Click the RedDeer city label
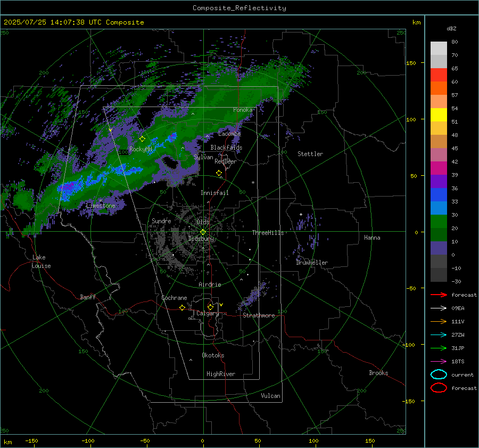This screenshot has width=479, height=448. (x=226, y=161)
